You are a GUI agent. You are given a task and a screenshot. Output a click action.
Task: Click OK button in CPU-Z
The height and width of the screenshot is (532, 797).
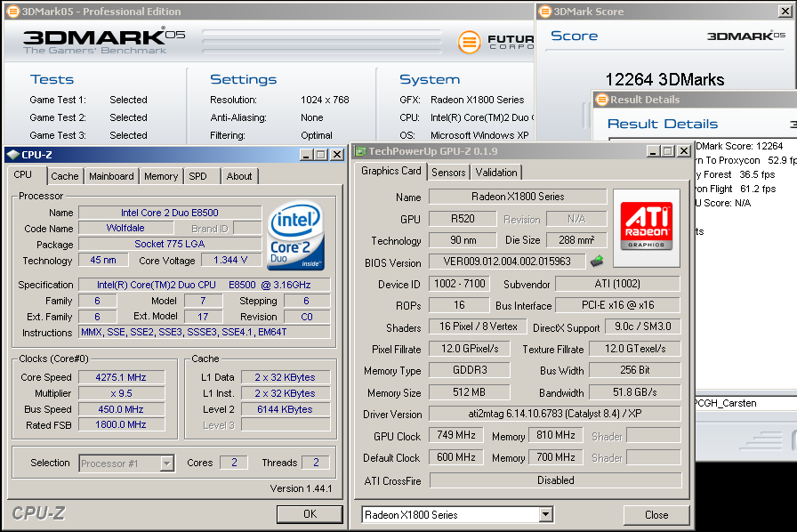pyautogui.click(x=310, y=514)
